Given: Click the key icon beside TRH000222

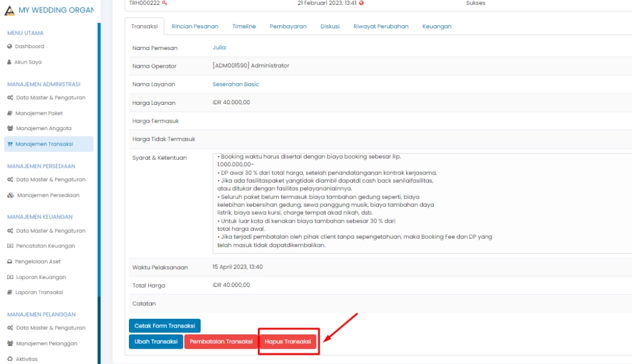Looking at the screenshot, I should point(164,3).
